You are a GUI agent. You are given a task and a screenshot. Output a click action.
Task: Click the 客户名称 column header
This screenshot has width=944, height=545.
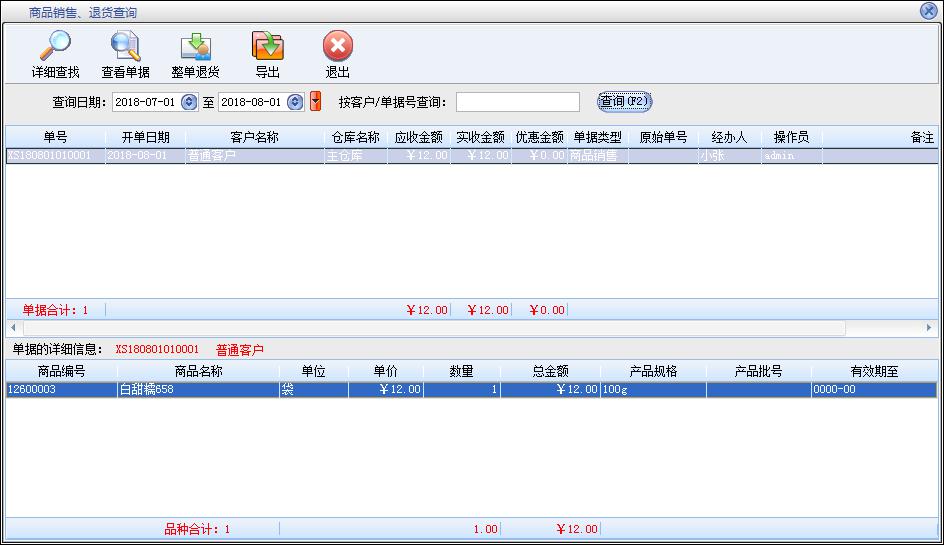click(254, 137)
